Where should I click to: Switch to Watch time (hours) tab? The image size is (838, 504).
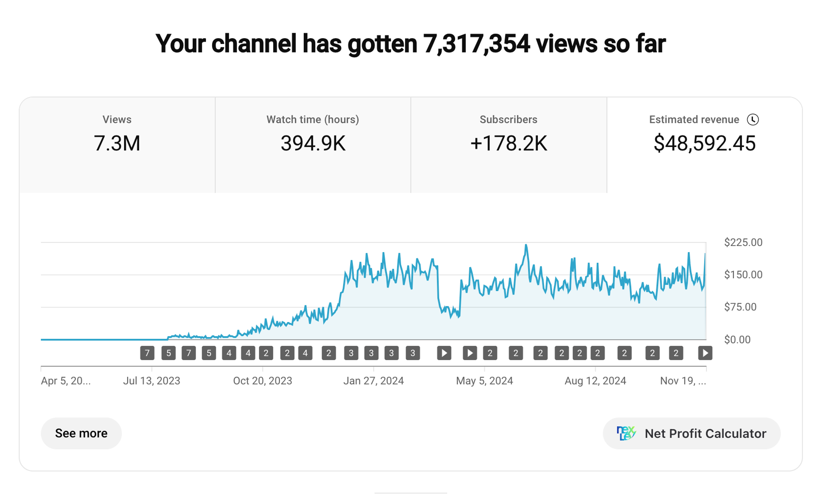point(312,144)
